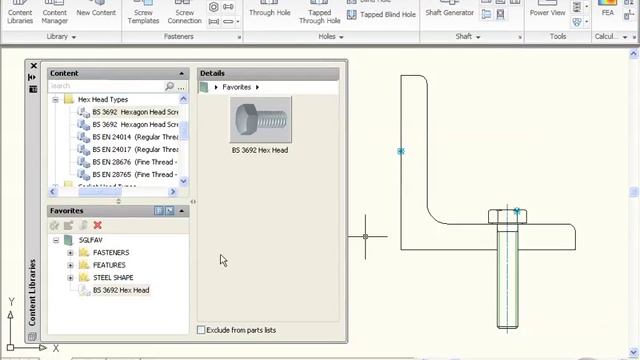Click the new folder icon in Favorites toolbar
Viewport: 640px width, 360px height.
pyautogui.click(x=69, y=225)
